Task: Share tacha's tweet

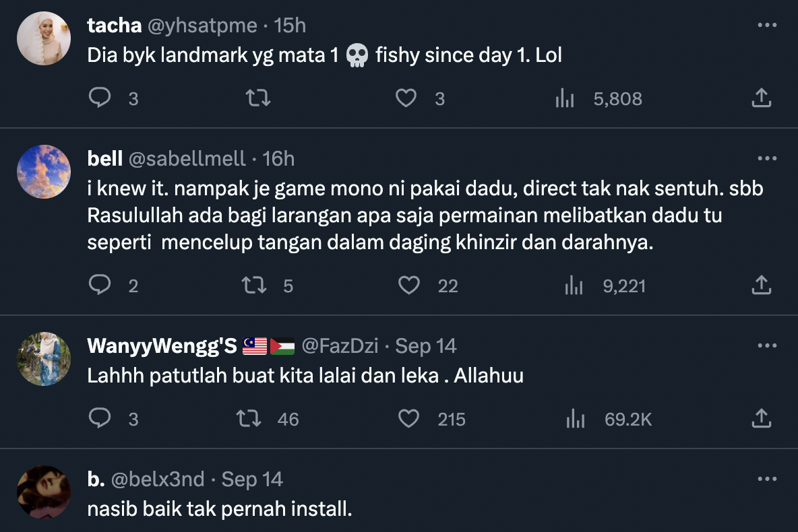Action: pyautogui.click(x=761, y=99)
